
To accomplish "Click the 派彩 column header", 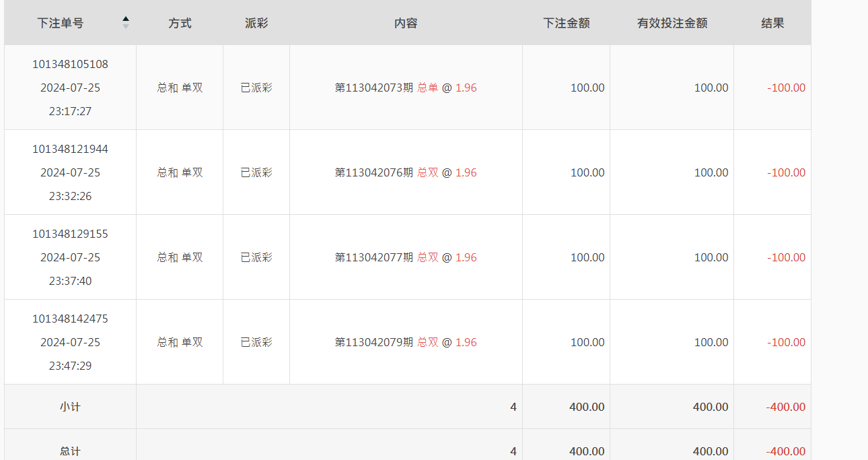I will point(256,23).
